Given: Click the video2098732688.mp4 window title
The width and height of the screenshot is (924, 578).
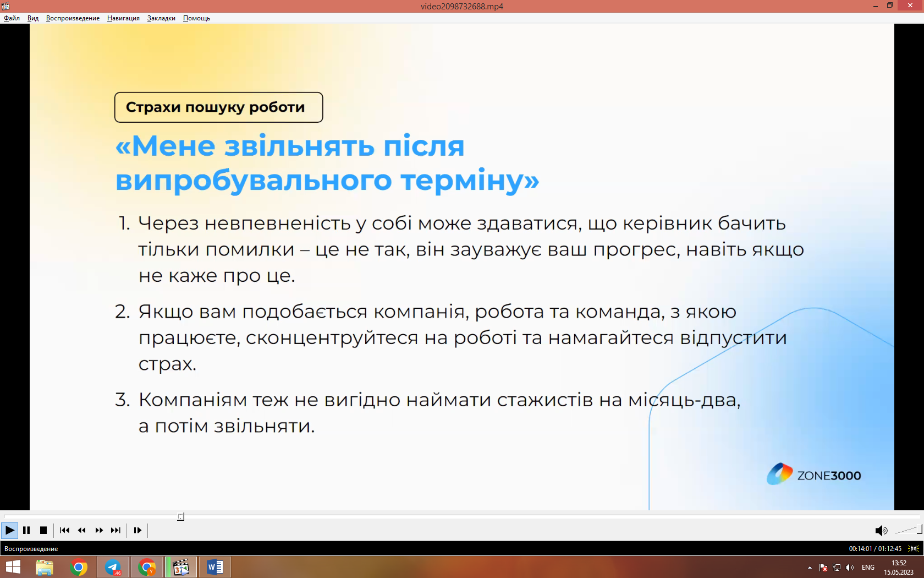Looking at the screenshot, I should [x=462, y=6].
